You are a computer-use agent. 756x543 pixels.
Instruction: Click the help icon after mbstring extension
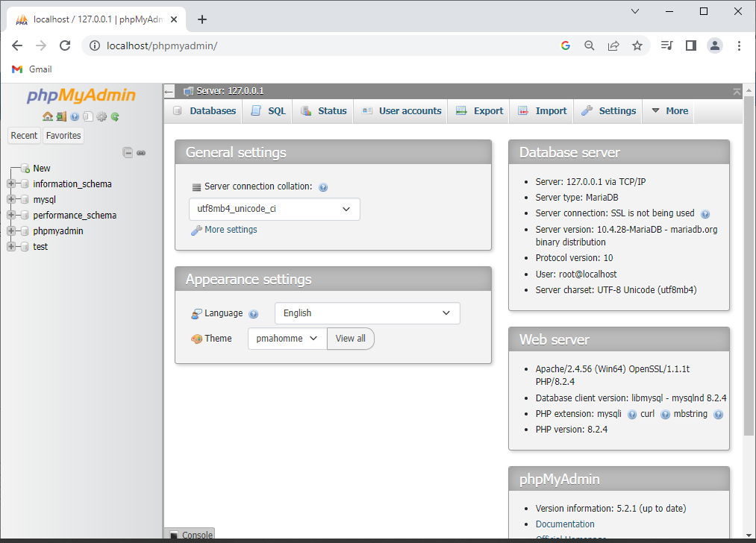click(x=719, y=415)
